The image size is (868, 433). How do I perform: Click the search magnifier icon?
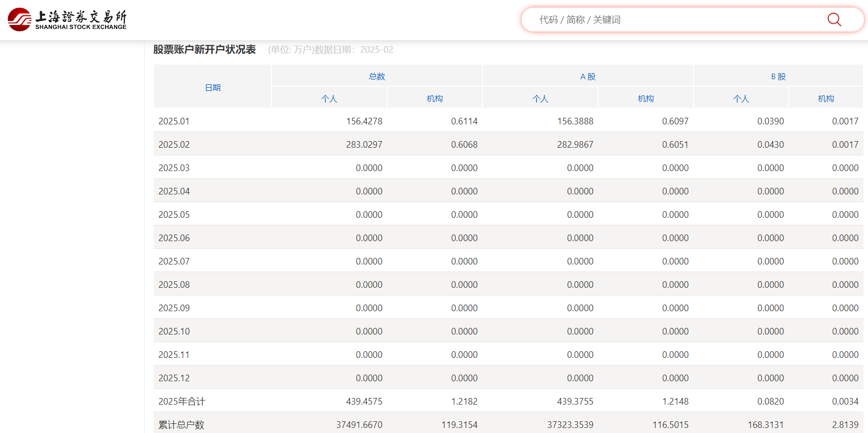pyautogui.click(x=834, y=20)
